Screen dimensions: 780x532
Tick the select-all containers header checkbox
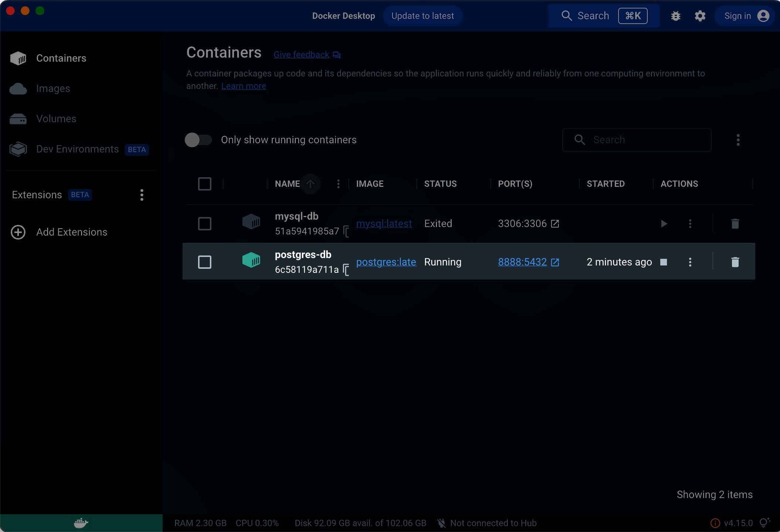tap(205, 184)
